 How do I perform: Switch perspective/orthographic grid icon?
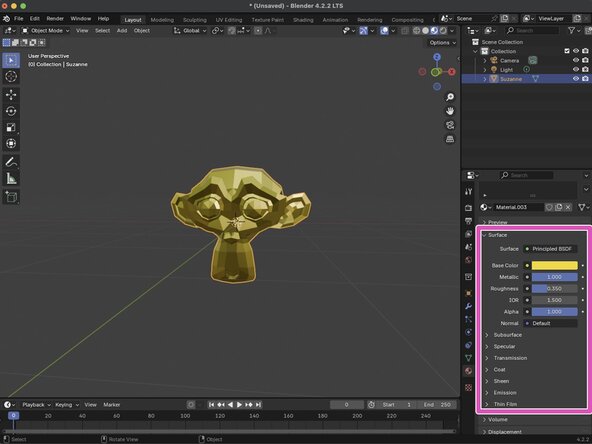coord(450,139)
